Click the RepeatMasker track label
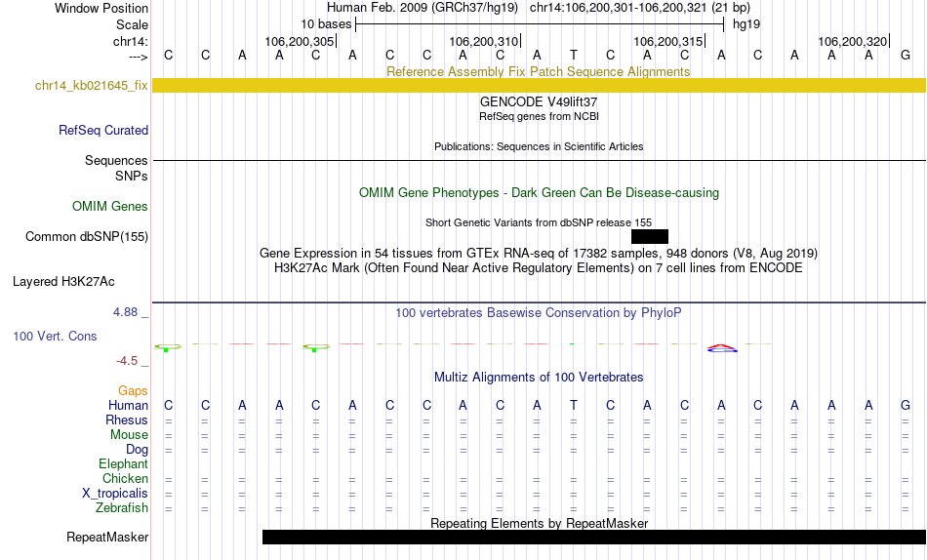This screenshot has width=927, height=560. [x=107, y=537]
